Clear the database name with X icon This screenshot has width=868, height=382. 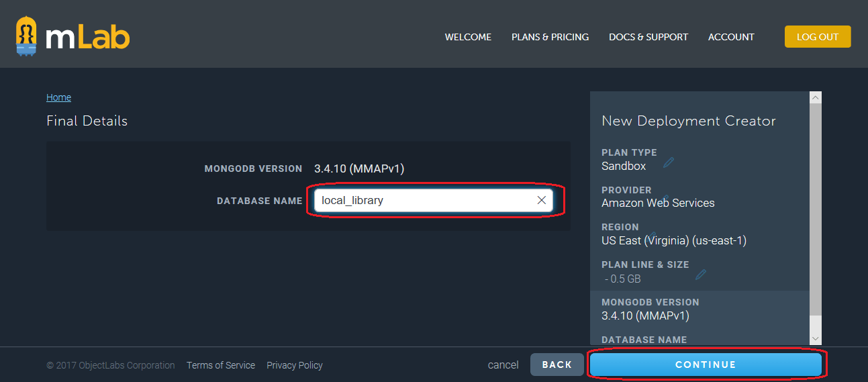tap(542, 200)
